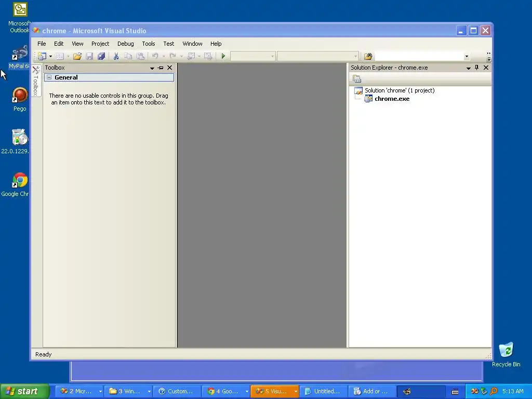
Task: Click the New Project toolbar icon
Action: 42,56
